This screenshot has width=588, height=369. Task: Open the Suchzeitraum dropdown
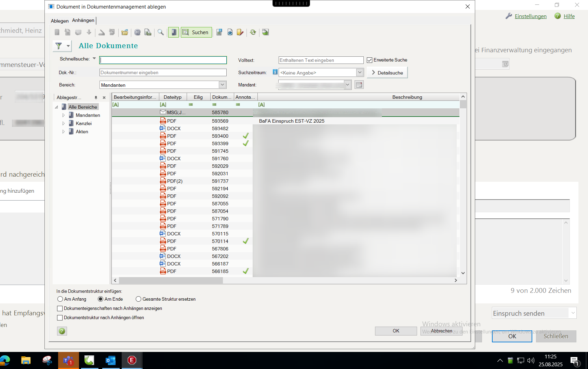click(360, 72)
